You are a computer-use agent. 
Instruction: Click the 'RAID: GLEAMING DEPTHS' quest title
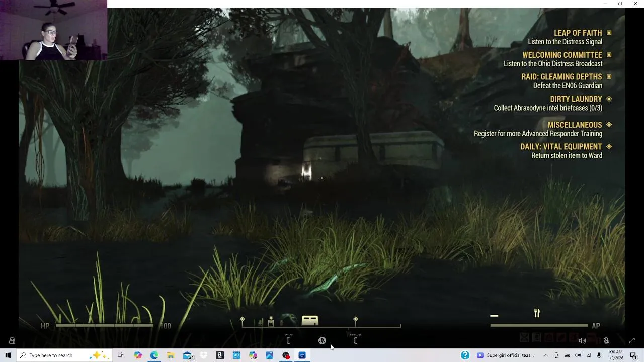[561, 77]
